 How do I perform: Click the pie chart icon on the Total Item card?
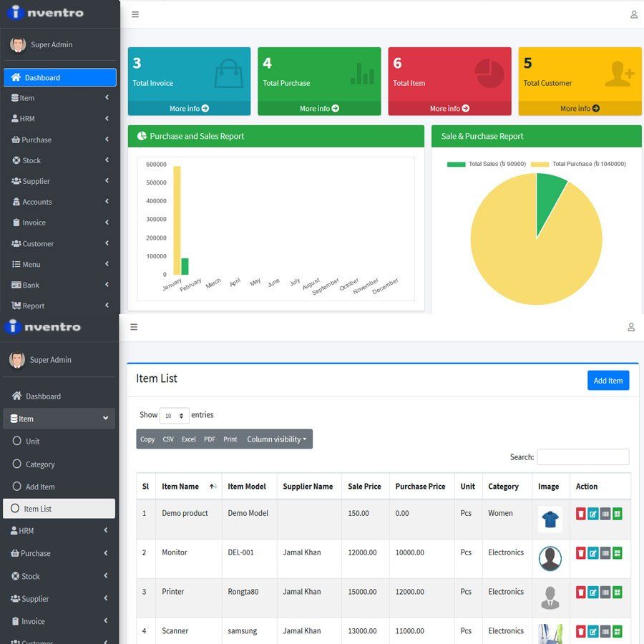tap(489, 74)
